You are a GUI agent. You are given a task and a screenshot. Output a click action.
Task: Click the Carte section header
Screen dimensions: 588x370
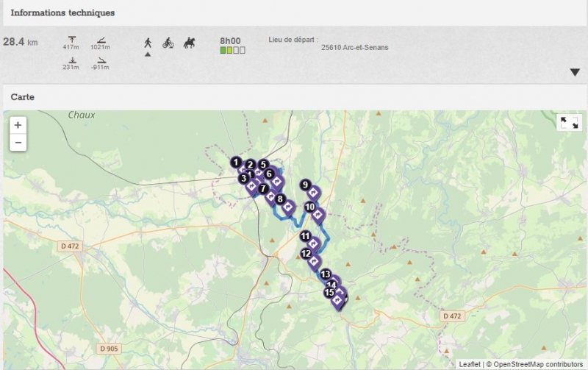click(x=23, y=97)
